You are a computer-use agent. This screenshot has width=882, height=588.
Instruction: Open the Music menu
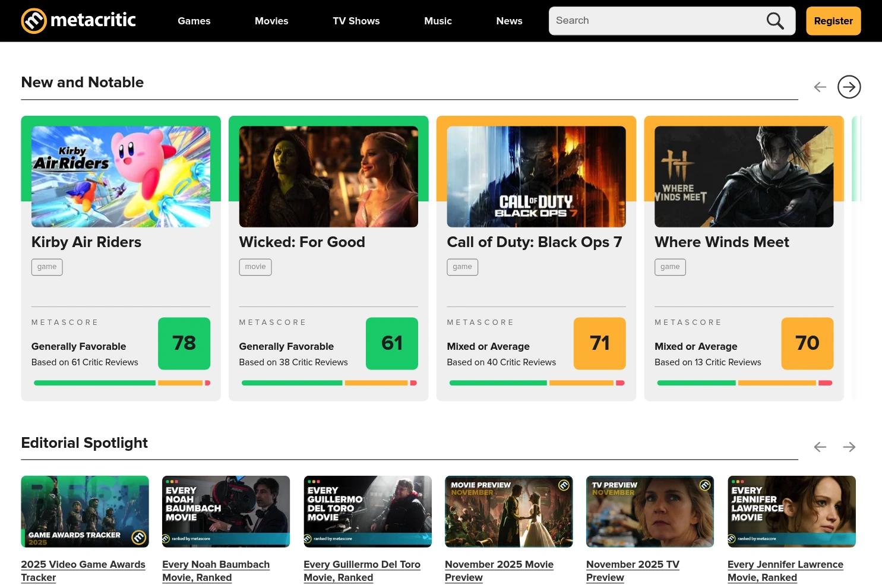click(x=438, y=21)
